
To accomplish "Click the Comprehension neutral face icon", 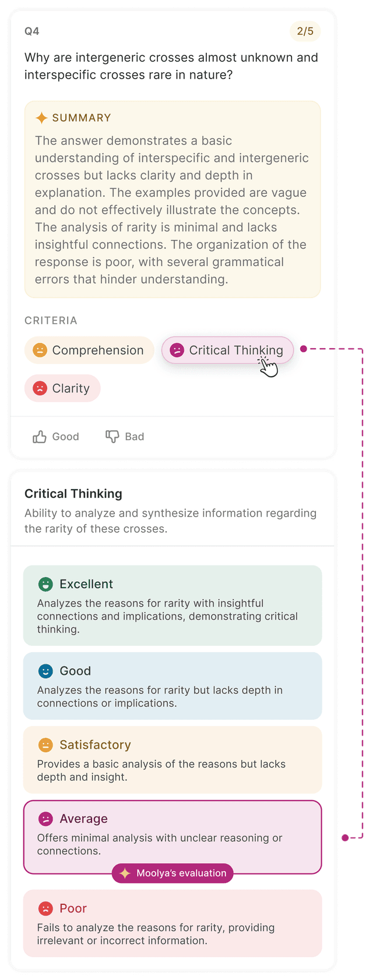I will coord(40,350).
